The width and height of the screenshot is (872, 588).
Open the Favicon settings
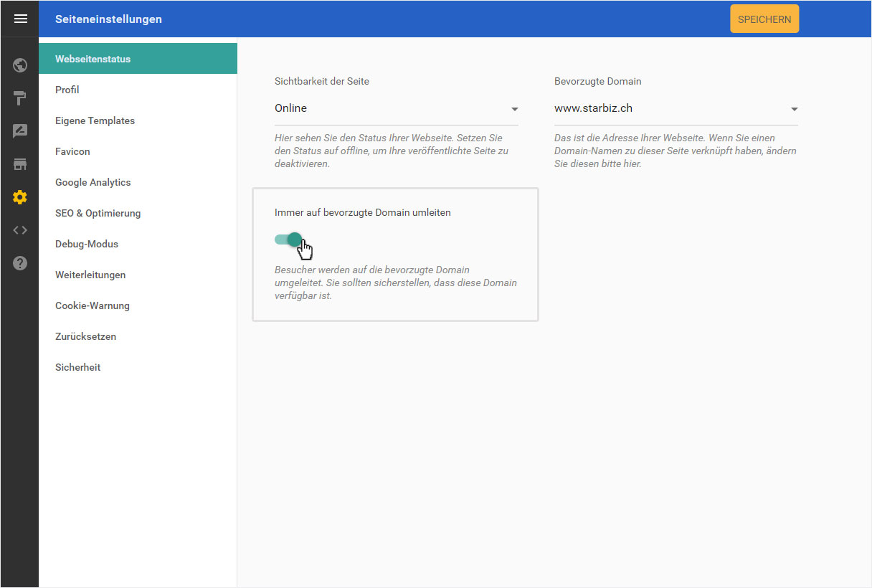[138, 151]
